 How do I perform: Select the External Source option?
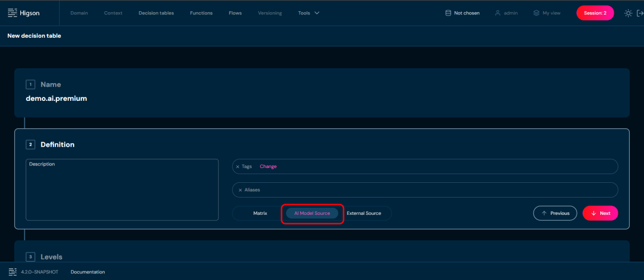pyautogui.click(x=363, y=213)
